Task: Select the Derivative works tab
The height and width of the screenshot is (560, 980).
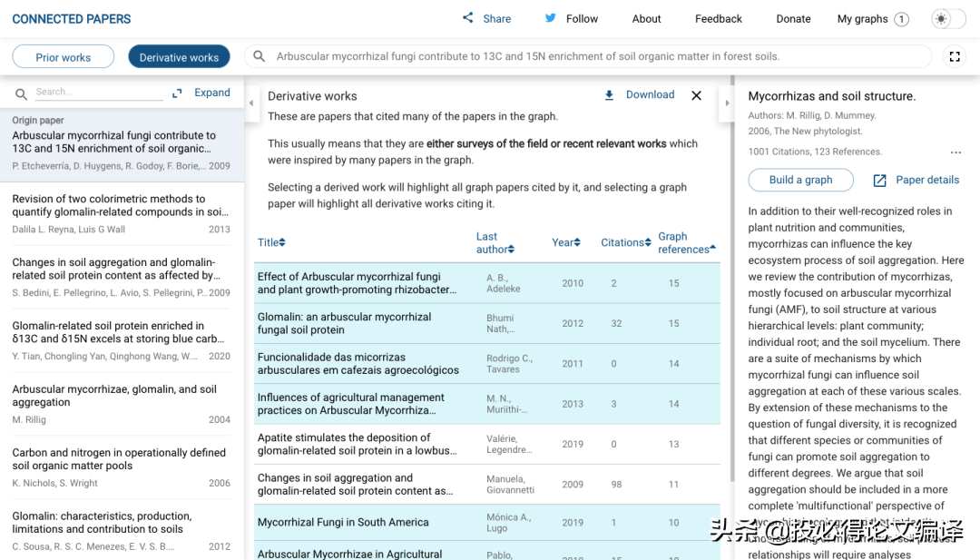Action: [179, 57]
